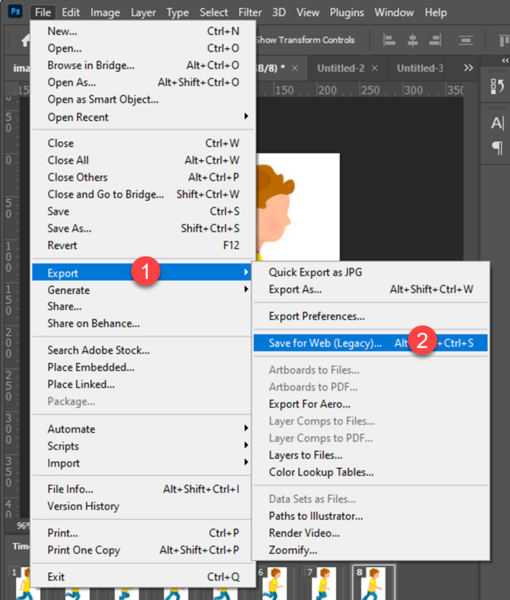The height and width of the screenshot is (600, 510).
Task: Open Export Preferences...
Action: [370, 316]
